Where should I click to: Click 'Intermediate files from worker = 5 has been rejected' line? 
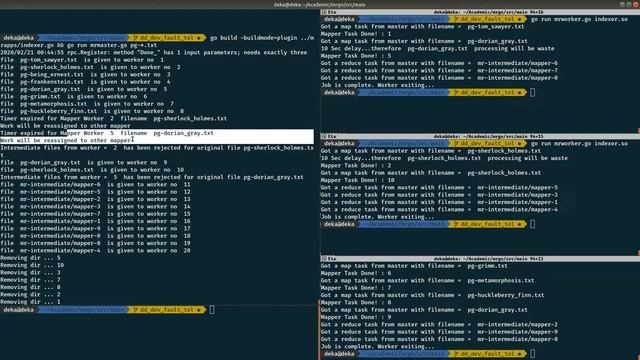pos(152,177)
